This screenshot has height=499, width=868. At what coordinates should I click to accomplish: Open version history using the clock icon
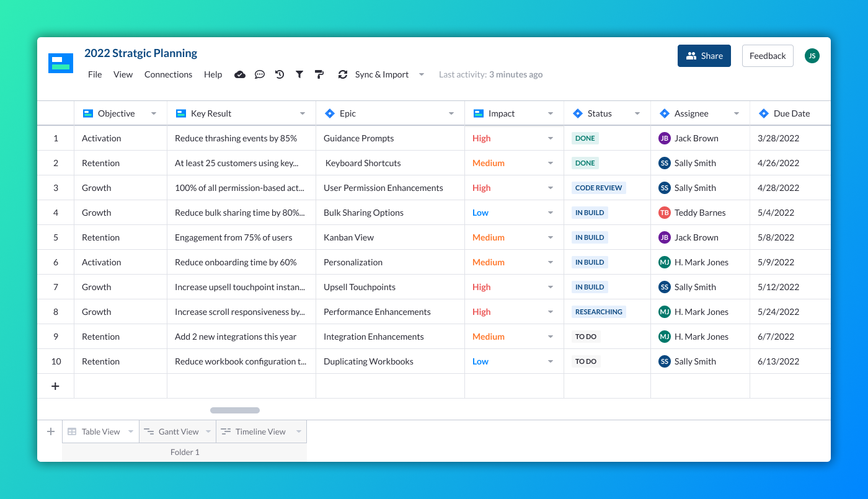click(279, 74)
